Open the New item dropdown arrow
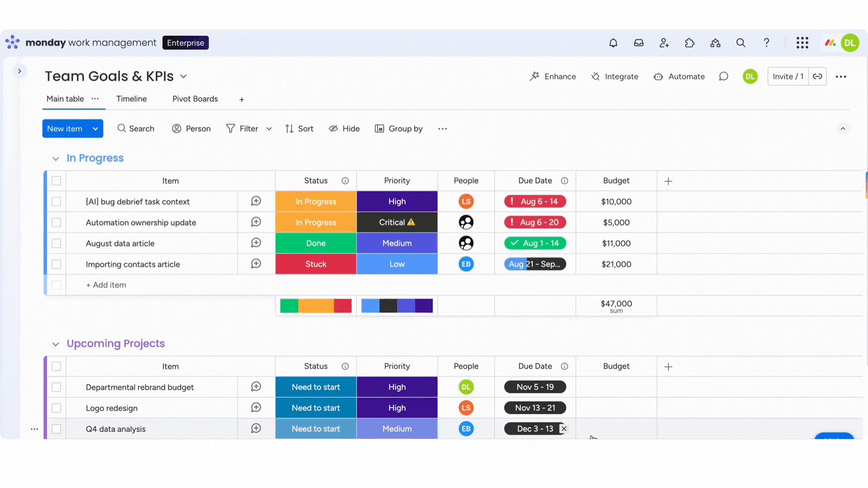868x488 pixels. (x=95, y=128)
